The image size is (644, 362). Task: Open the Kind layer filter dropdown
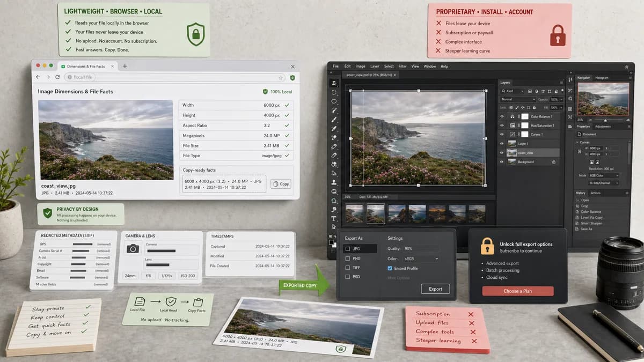click(512, 91)
